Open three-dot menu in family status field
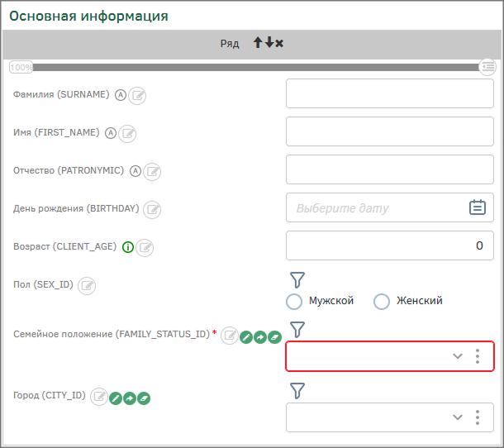 click(x=478, y=356)
